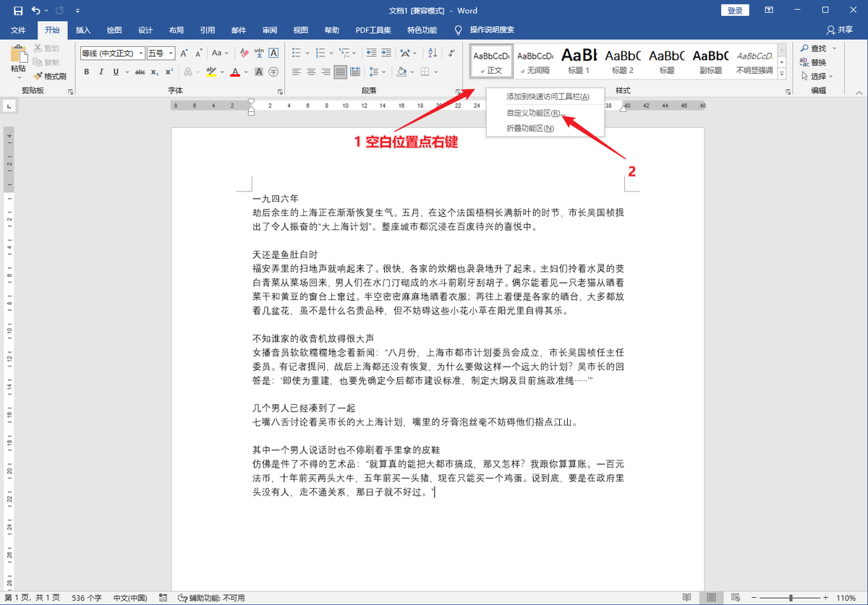Open the Bullets list dropdown arrow
868x605 pixels.
(306, 53)
